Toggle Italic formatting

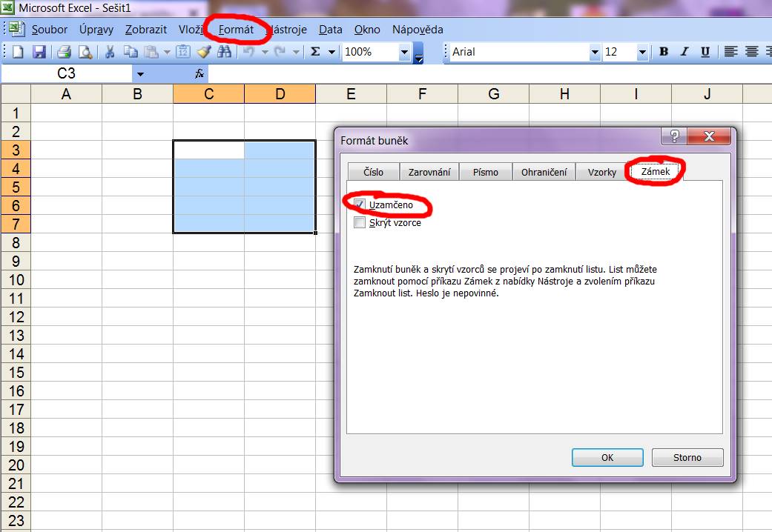[x=684, y=52]
